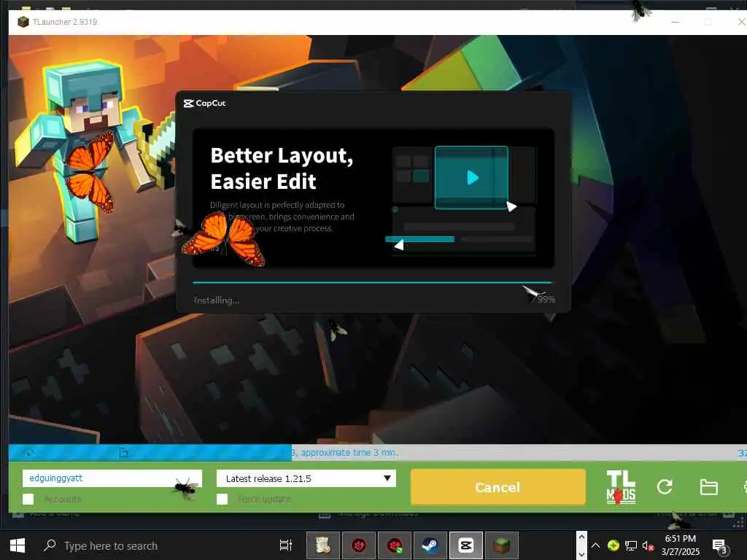
Task: Click the taskbar scroll down arrow
Action: click(x=581, y=554)
